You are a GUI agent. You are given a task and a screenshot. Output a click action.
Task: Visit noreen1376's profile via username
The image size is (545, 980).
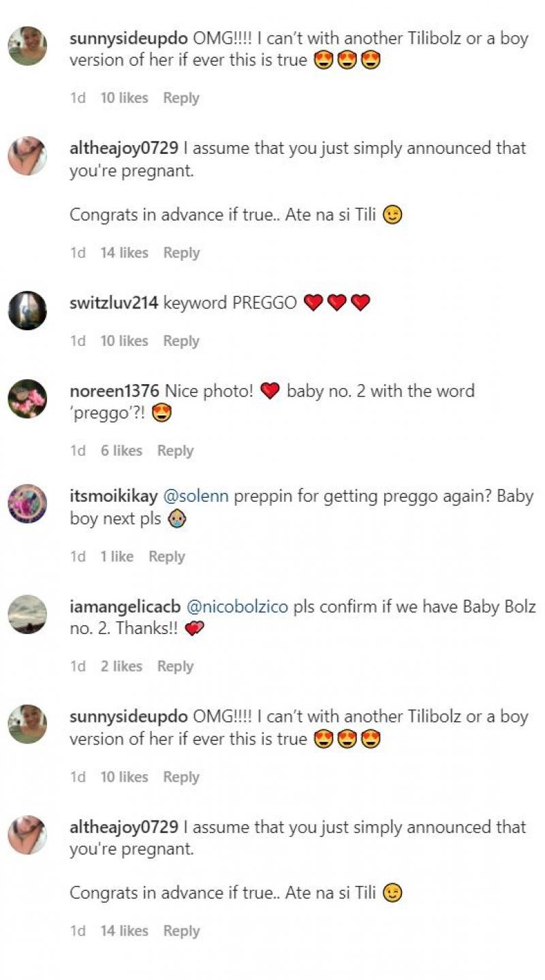coord(114,391)
